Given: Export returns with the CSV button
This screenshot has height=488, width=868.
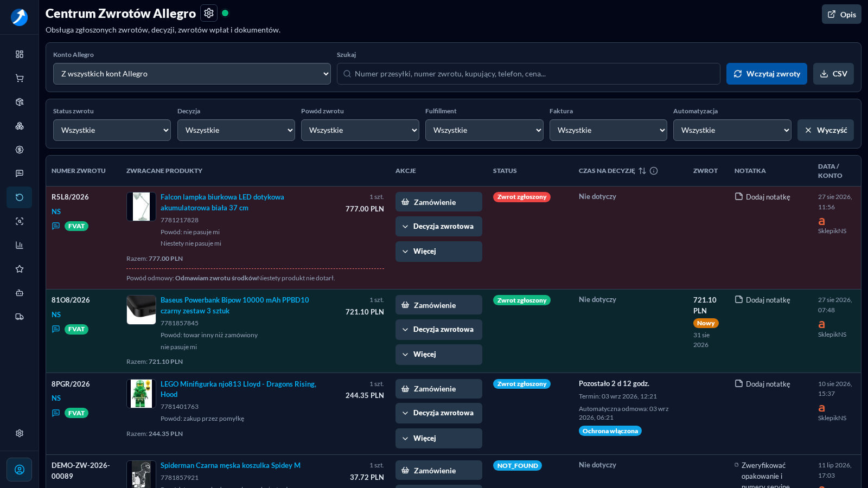Looking at the screenshot, I should coord(833,74).
